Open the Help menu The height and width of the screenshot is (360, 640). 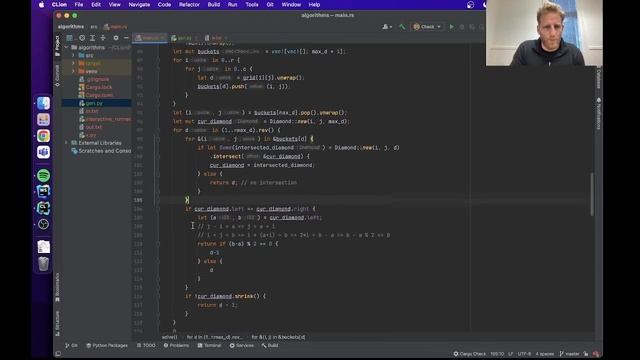[314, 4]
